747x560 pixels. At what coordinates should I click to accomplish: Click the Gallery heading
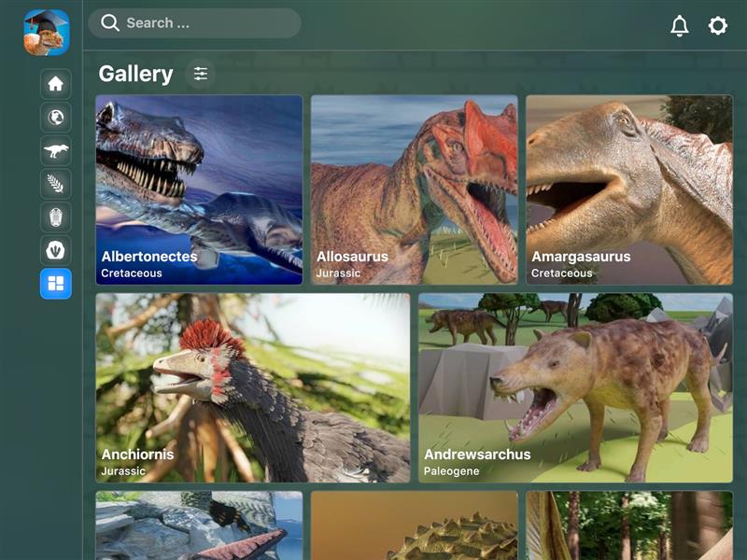point(135,74)
